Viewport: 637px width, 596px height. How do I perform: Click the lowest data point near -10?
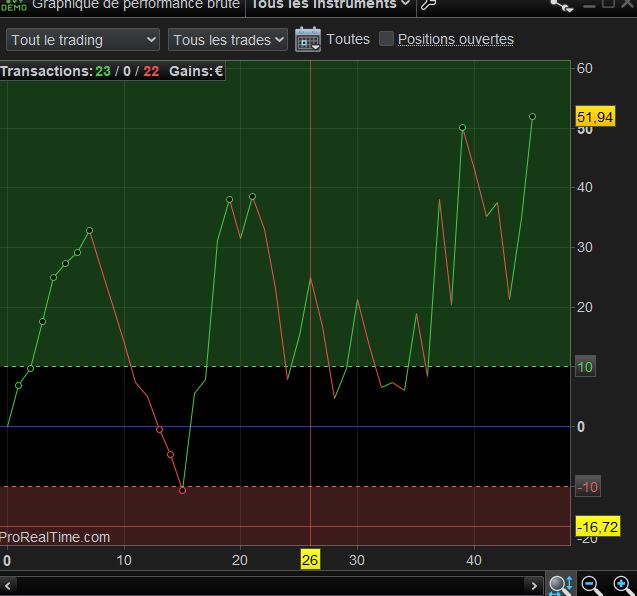tap(182, 490)
